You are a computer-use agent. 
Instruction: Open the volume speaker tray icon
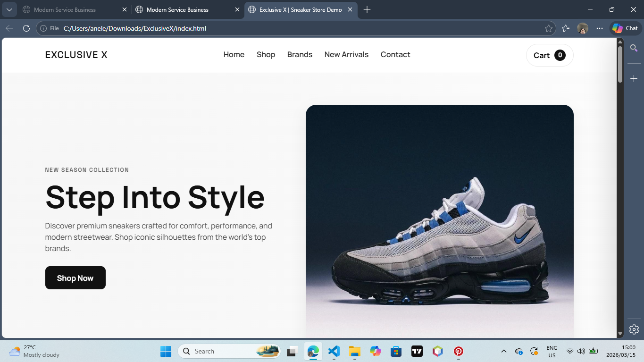point(581,351)
